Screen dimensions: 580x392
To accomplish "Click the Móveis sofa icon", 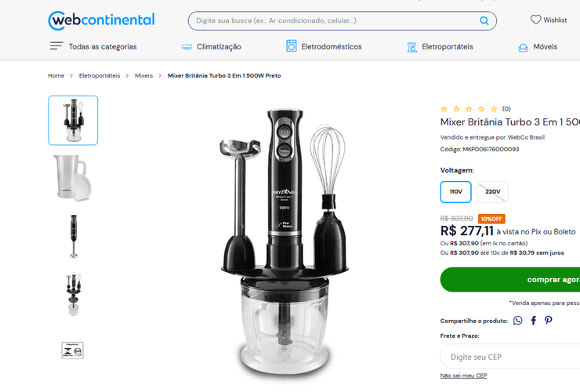I will coord(523,47).
